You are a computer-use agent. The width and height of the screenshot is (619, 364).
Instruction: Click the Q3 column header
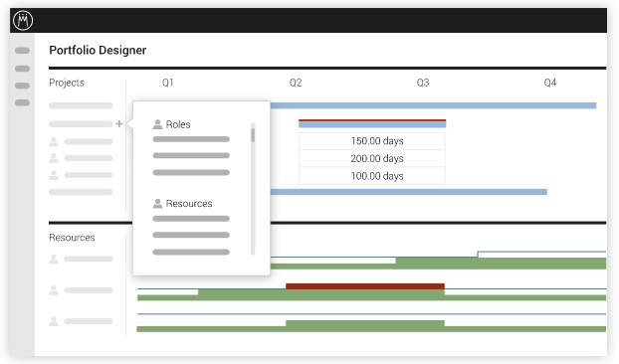pos(423,83)
